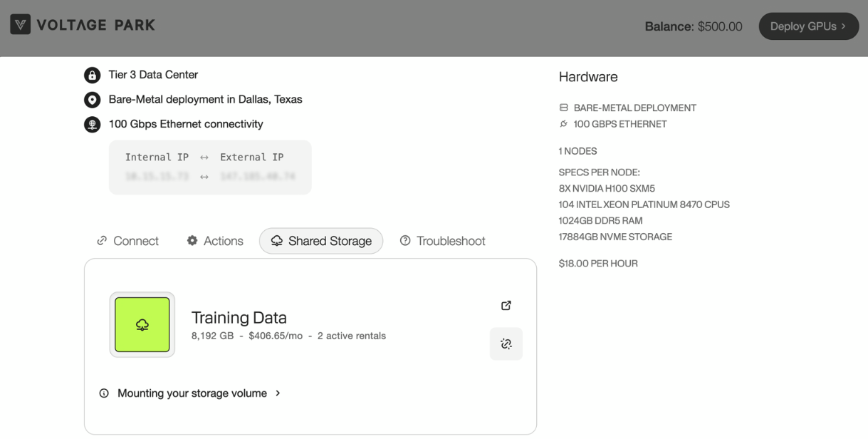Click the Training Data volume title
Image resolution: width=868 pixels, height=439 pixels.
(x=239, y=318)
